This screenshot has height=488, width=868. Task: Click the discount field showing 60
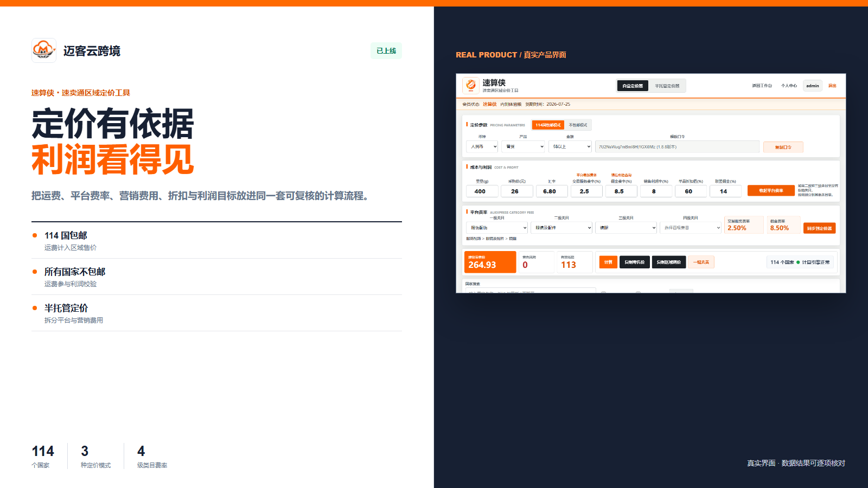(691, 191)
